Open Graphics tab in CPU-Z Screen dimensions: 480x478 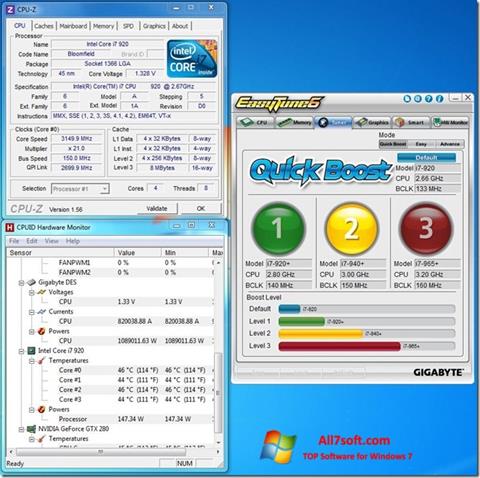pos(154,26)
